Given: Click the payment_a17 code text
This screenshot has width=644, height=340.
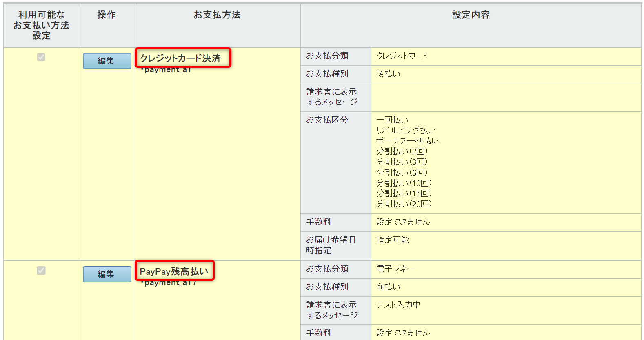Looking at the screenshot, I should (169, 283).
